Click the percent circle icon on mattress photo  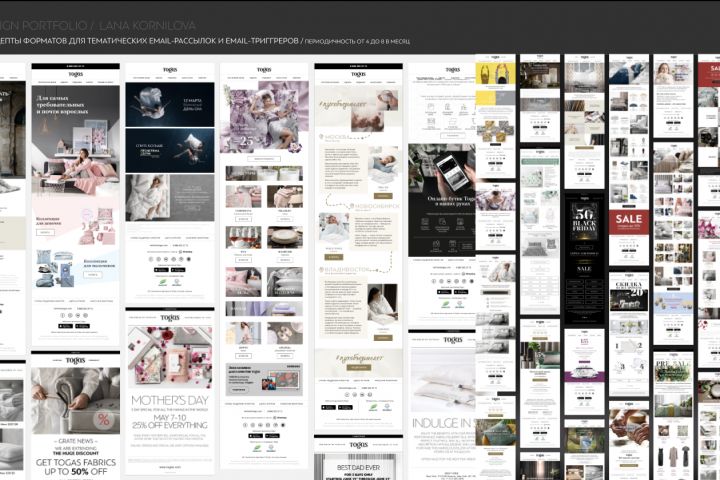[104, 419]
